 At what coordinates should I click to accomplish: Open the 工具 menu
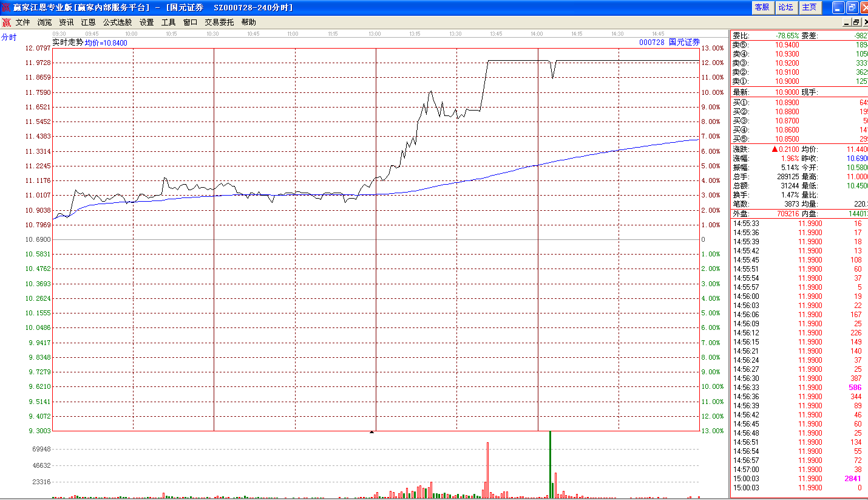coord(168,22)
